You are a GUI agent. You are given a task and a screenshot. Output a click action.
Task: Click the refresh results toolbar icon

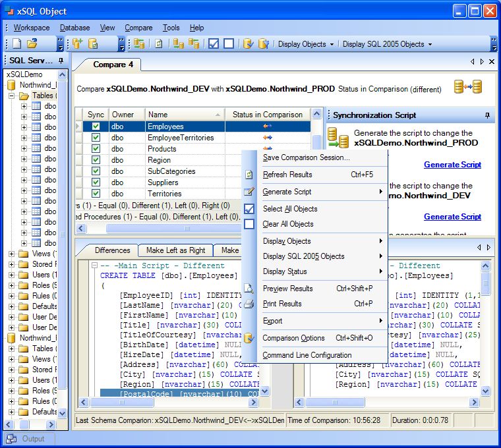click(158, 44)
